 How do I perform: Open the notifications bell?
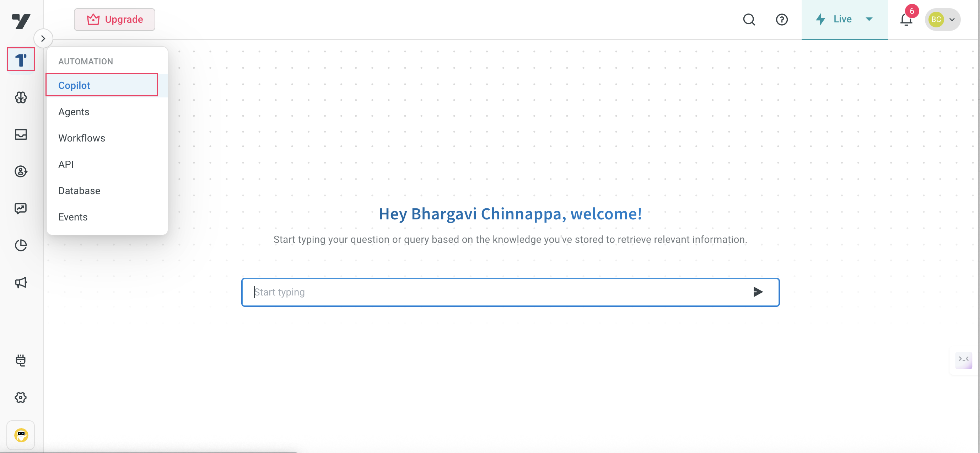[906, 20]
